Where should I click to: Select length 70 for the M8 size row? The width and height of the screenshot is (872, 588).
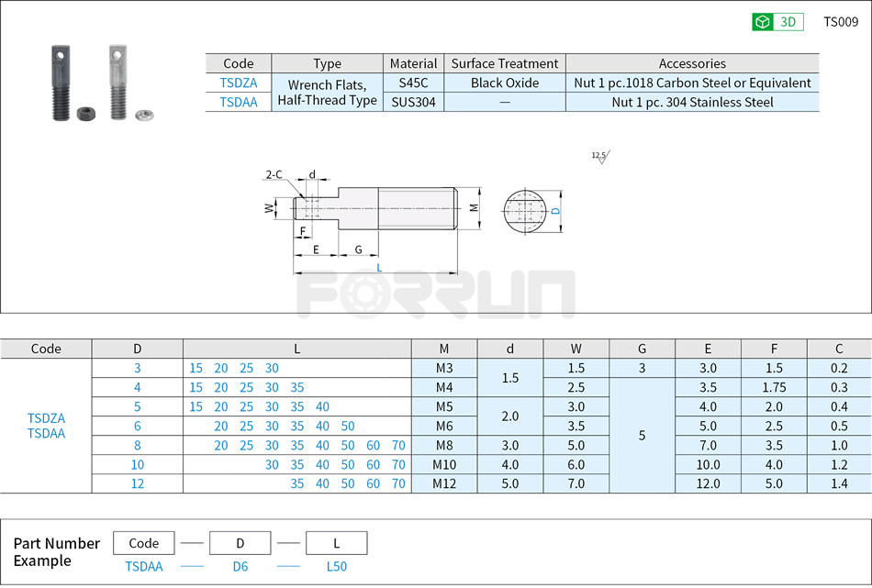pyautogui.click(x=397, y=445)
